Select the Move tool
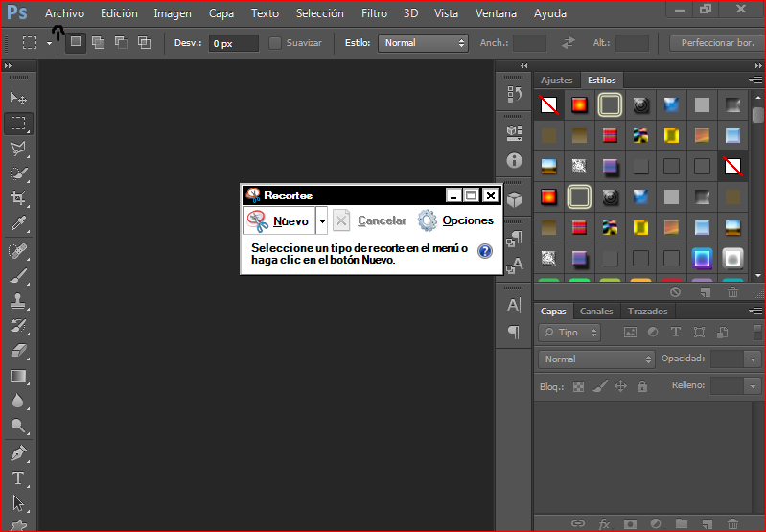Screen dimensions: 766x532 18,98
